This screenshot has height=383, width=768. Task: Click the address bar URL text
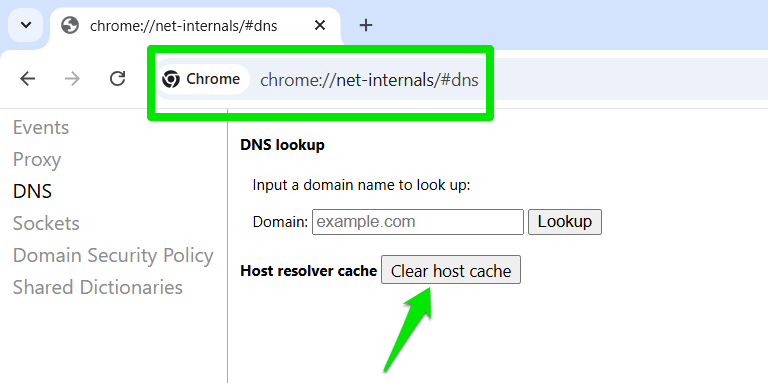[369, 80]
